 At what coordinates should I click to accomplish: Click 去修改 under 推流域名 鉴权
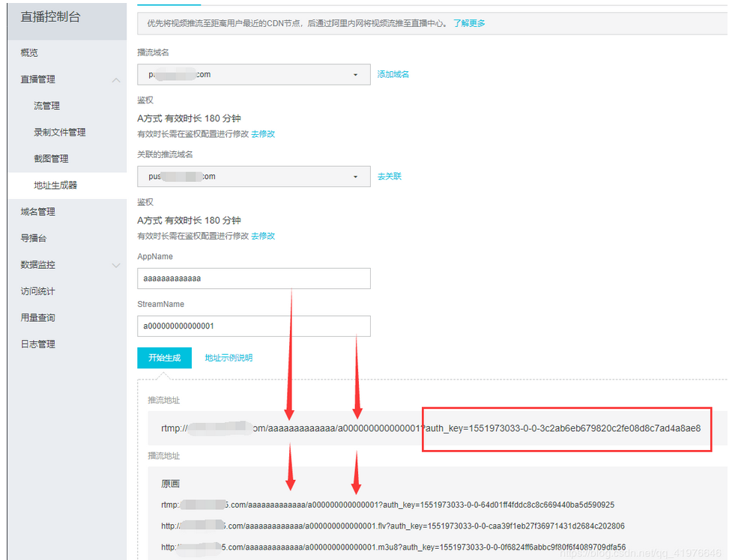263,236
